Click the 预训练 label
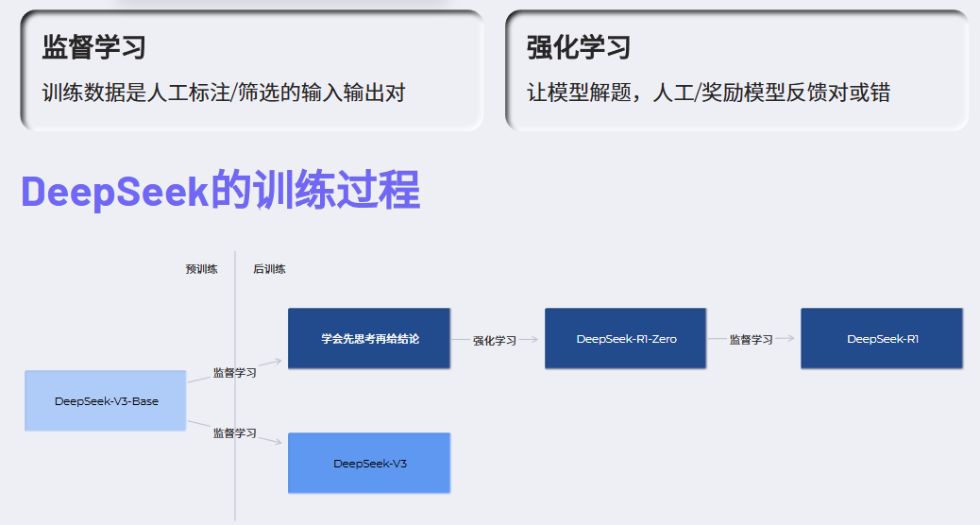 201,269
